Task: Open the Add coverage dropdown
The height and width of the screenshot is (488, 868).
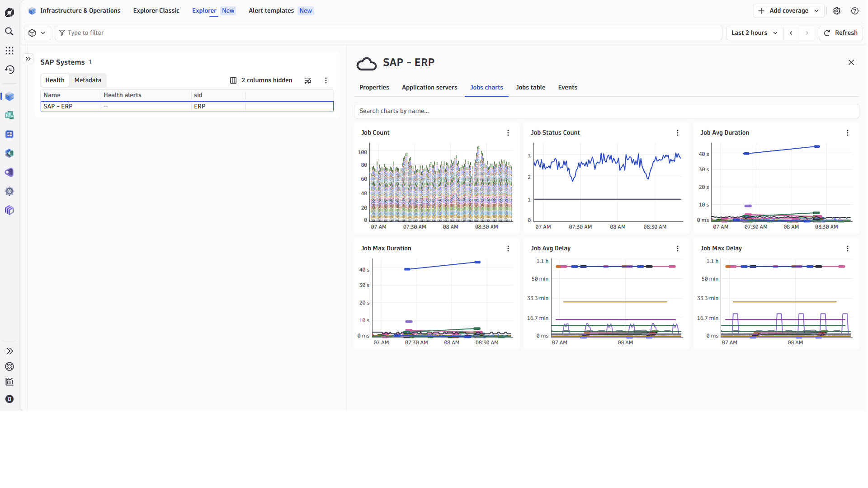Action: [x=788, y=11]
